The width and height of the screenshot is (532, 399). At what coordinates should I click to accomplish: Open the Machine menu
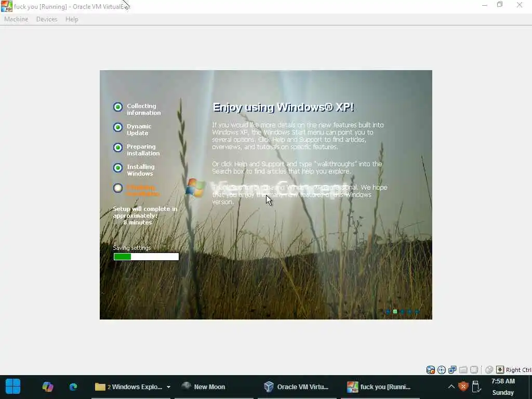pos(16,19)
